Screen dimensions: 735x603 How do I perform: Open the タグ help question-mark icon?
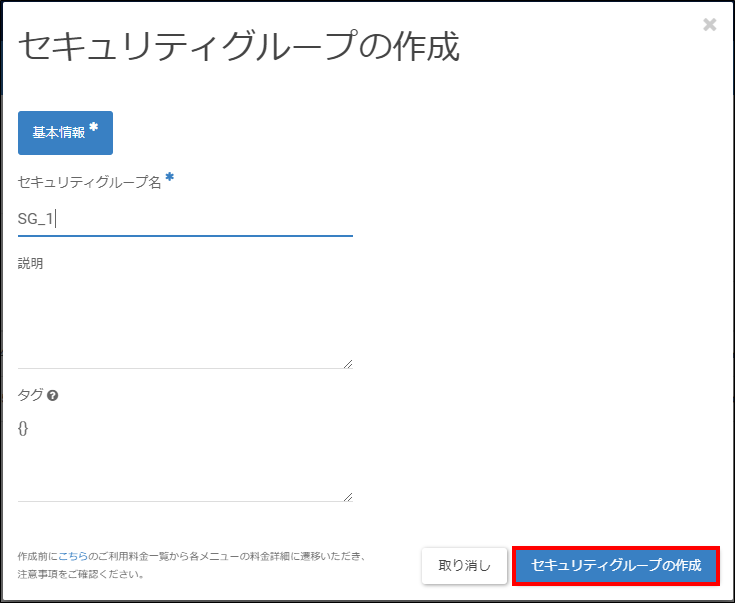click(52, 396)
